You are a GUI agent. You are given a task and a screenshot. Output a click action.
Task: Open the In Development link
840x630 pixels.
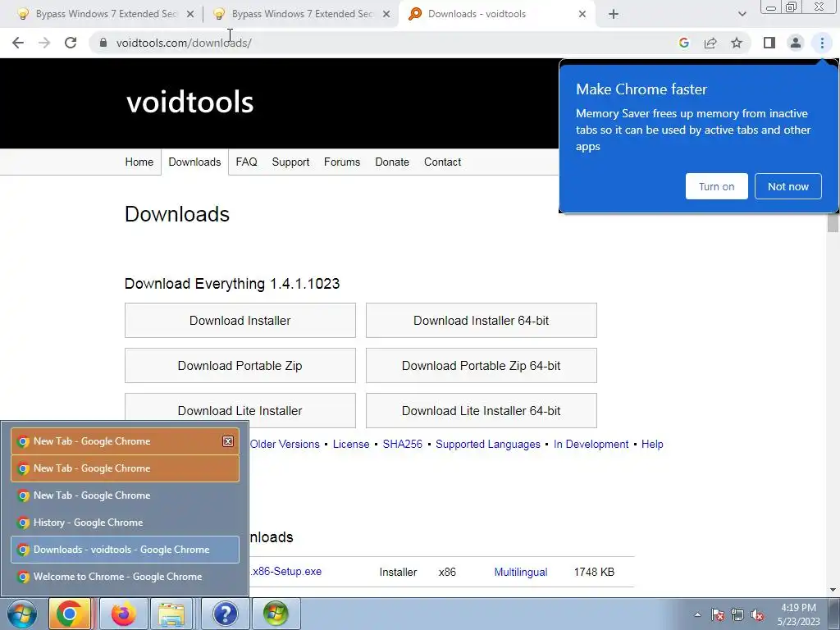(x=591, y=444)
